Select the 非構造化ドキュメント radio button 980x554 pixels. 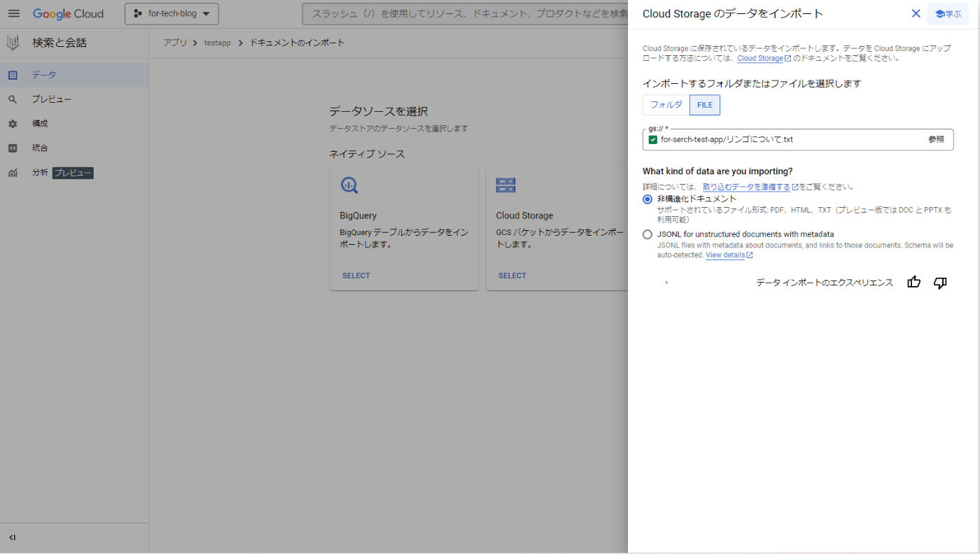[647, 199]
